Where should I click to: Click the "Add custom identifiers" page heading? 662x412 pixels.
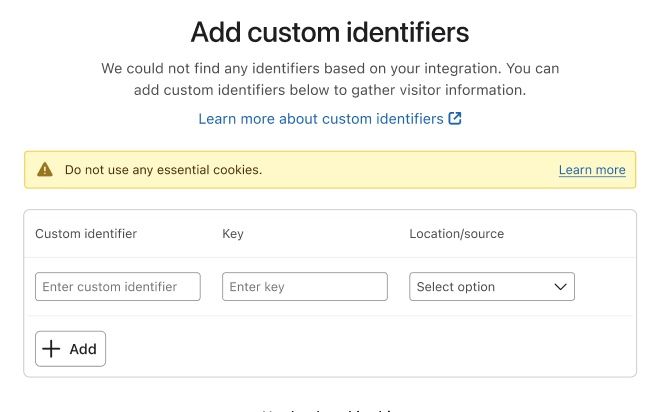tap(330, 33)
